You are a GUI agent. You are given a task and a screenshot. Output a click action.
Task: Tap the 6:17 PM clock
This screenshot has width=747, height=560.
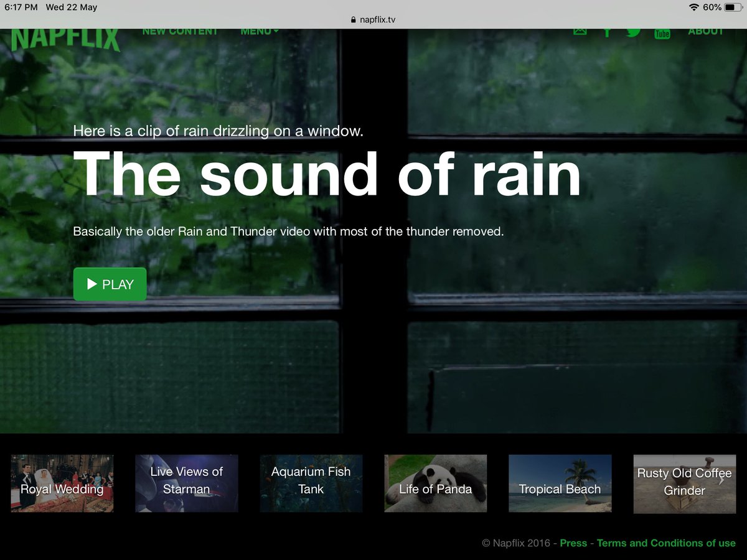[x=21, y=7]
